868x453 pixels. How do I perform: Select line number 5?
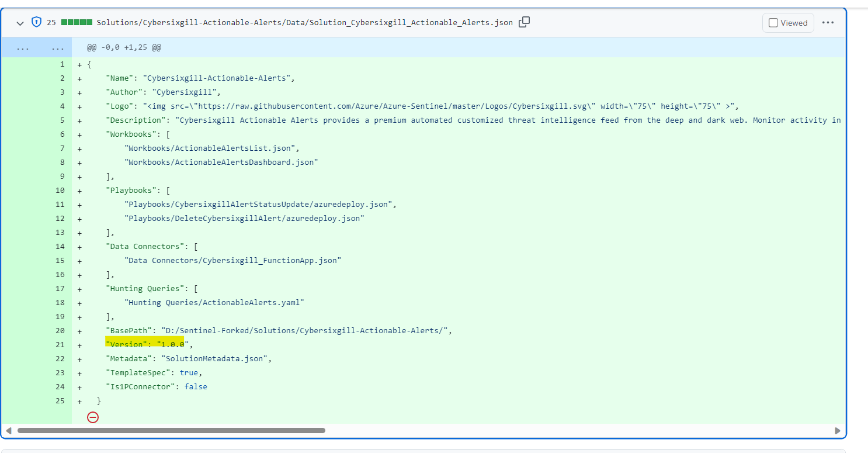coord(62,120)
